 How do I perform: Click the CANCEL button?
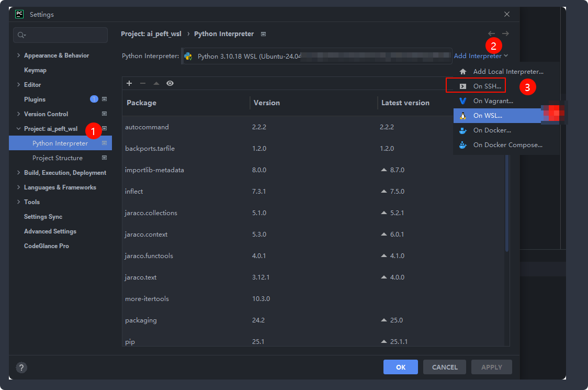444,367
